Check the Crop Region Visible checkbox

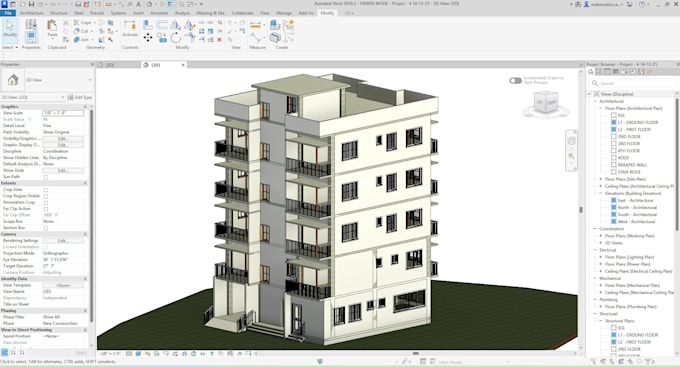46,196
